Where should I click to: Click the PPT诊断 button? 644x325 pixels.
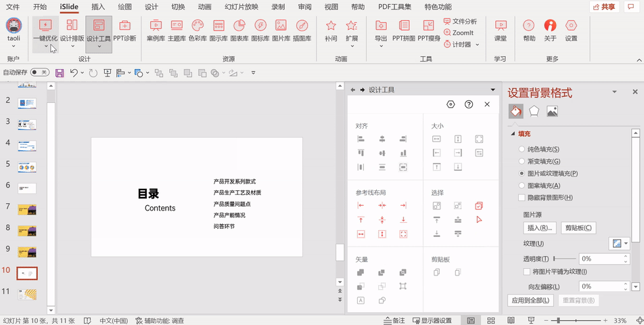[125, 30]
